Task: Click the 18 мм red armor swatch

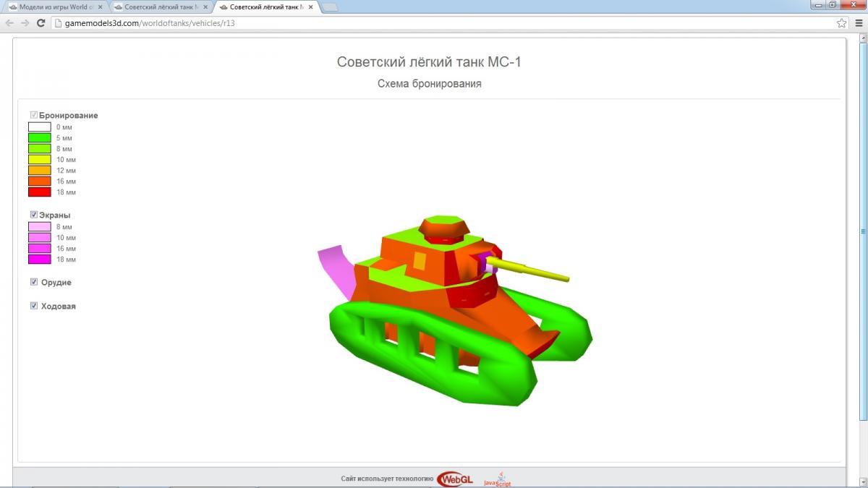Action: tap(40, 192)
